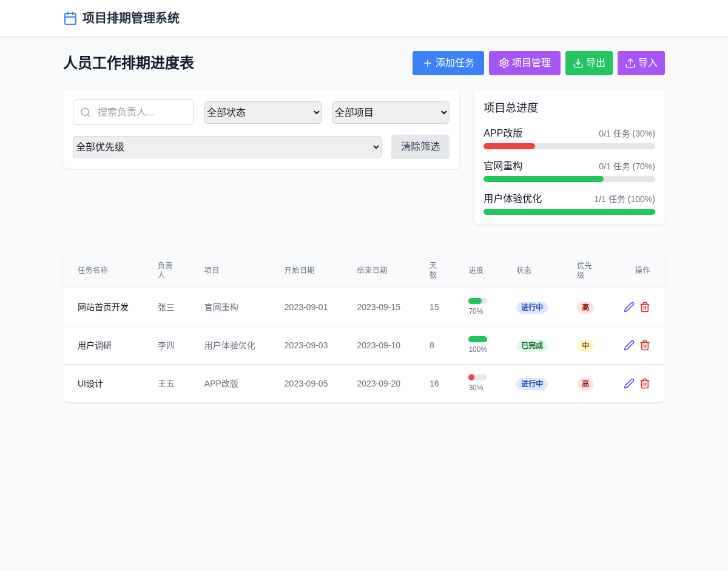Viewport: 728px width, 571px height.
Task: Click the green 导出 export button
Action: point(589,63)
